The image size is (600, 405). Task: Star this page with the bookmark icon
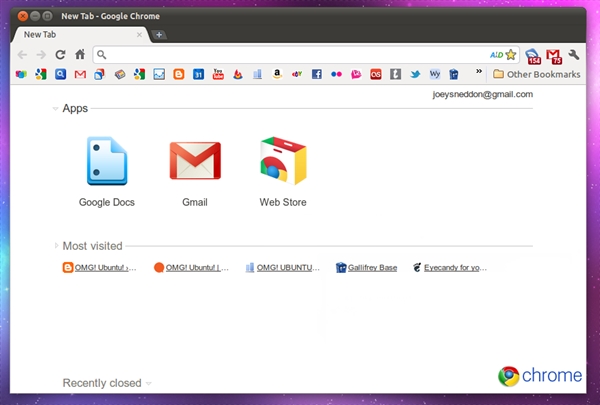pyautogui.click(x=510, y=54)
